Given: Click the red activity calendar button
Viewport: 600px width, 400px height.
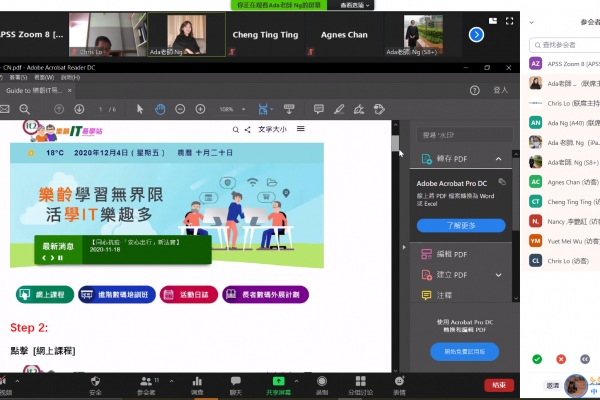Looking at the screenshot, I should [189, 294].
